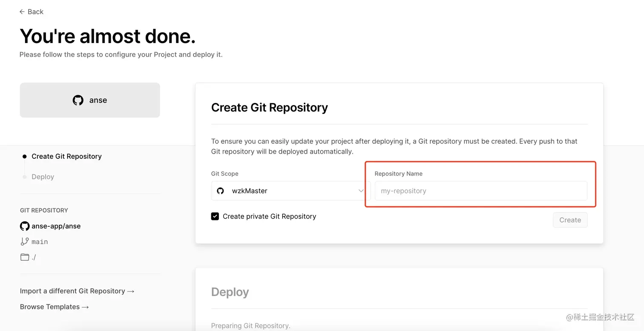Screen dimensions: 644x331
Task: Focus the Repository Name input field
Action: coord(480,191)
